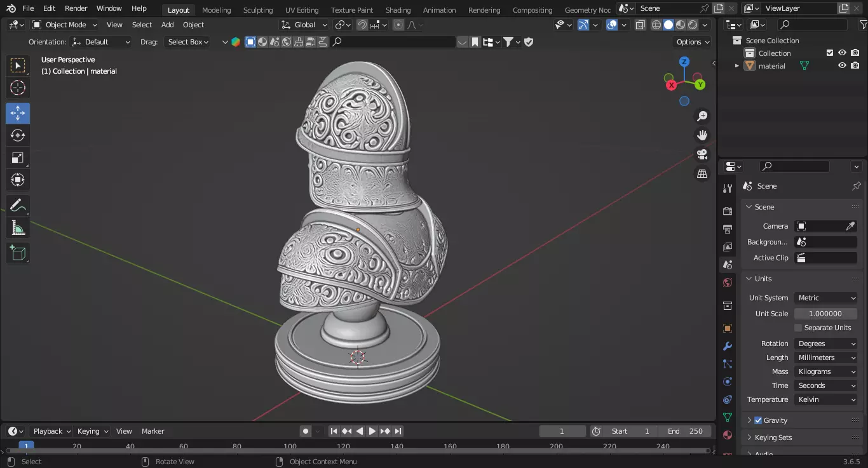Screen dimensions: 868x468
Task: Select the Measure tool
Action: (18, 227)
